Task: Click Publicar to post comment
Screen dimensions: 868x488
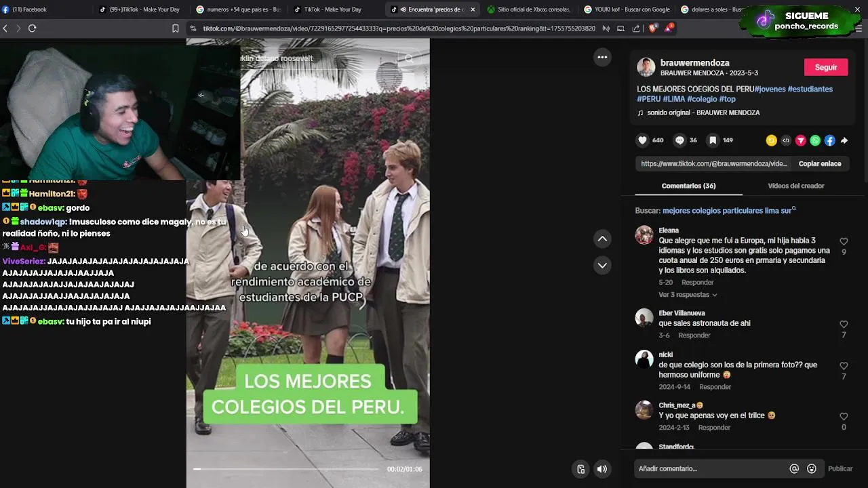Action: 840,468
